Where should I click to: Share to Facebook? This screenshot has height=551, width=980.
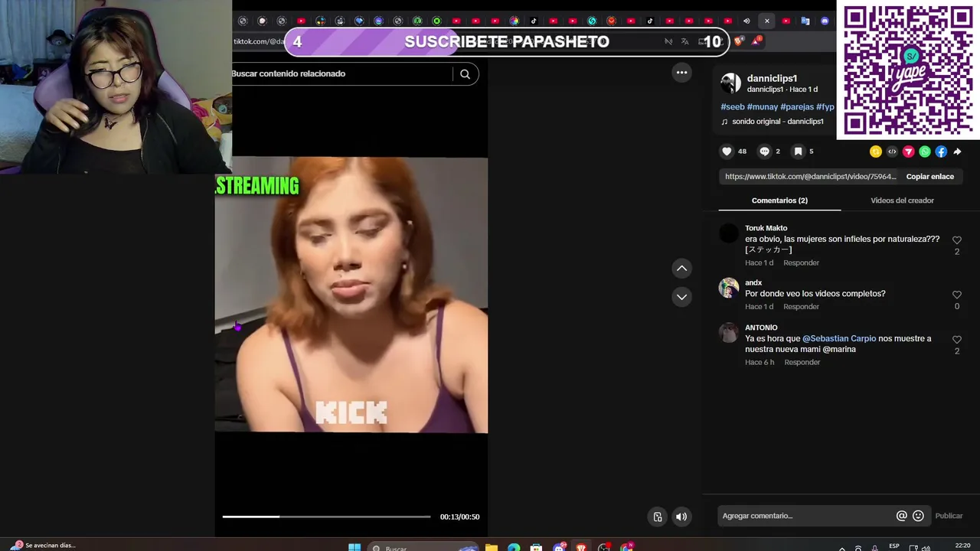[x=941, y=152]
